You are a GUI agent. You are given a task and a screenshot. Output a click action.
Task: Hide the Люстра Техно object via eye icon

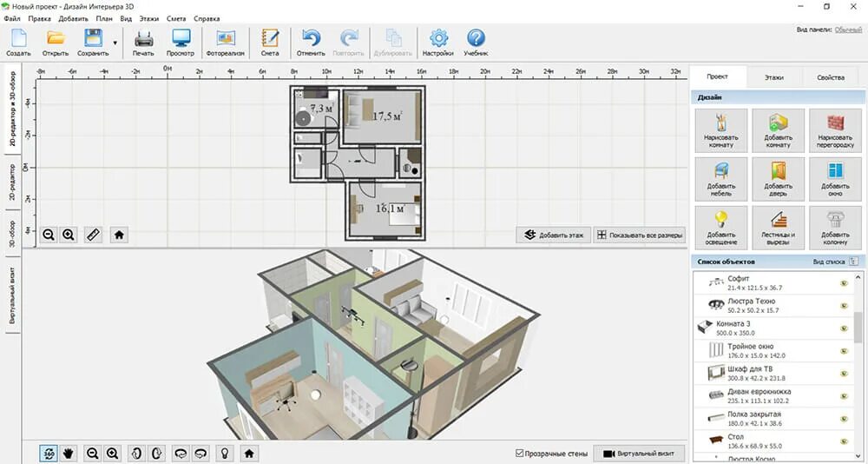click(845, 306)
